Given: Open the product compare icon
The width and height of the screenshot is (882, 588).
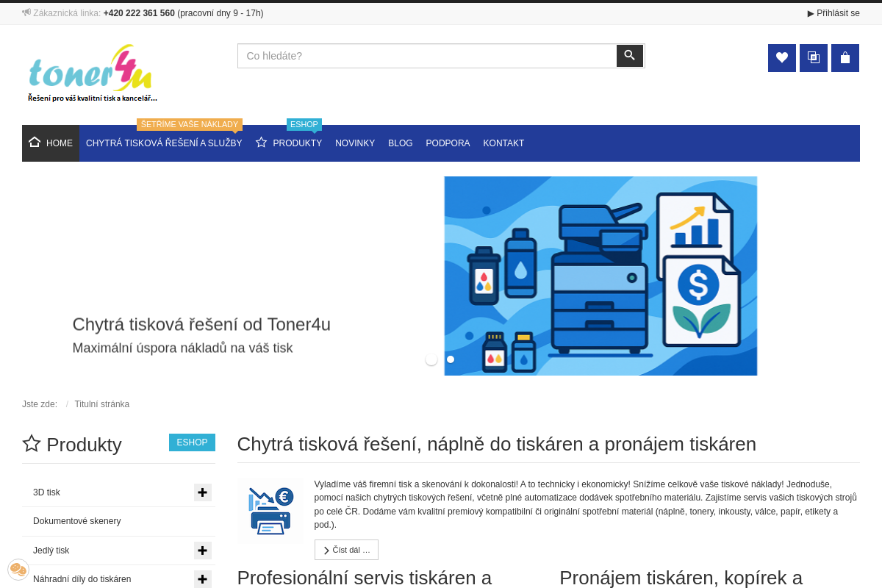Looking at the screenshot, I should pos(813,58).
